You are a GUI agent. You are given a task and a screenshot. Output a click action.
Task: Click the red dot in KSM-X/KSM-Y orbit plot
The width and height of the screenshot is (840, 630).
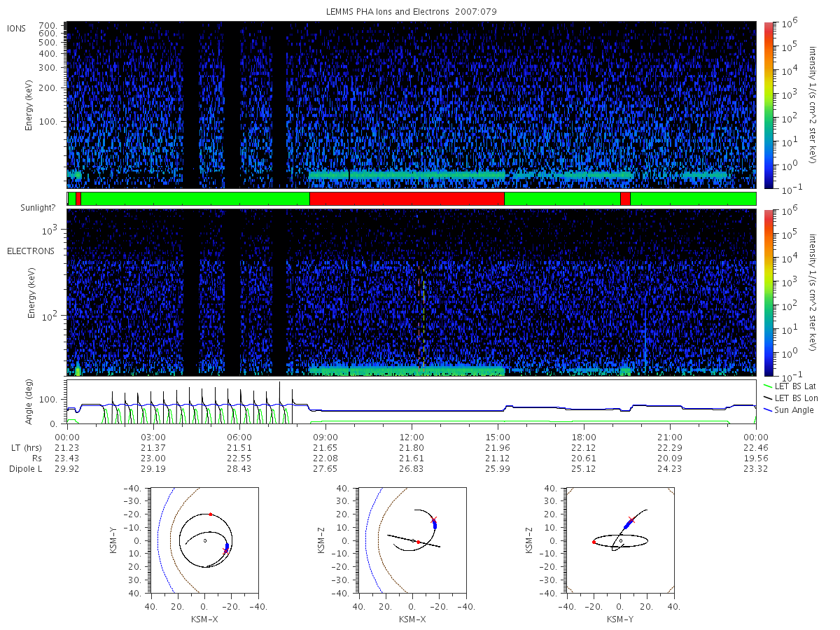[x=210, y=514]
